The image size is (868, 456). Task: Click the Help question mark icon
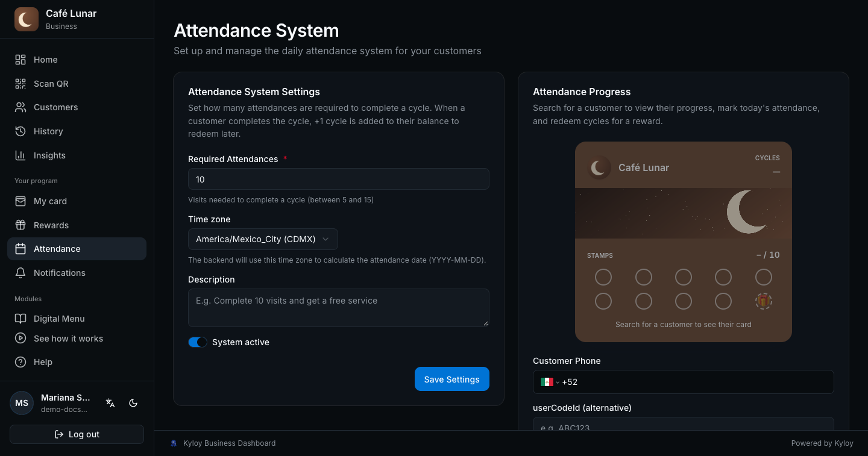pyautogui.click(x=20, y=362)
